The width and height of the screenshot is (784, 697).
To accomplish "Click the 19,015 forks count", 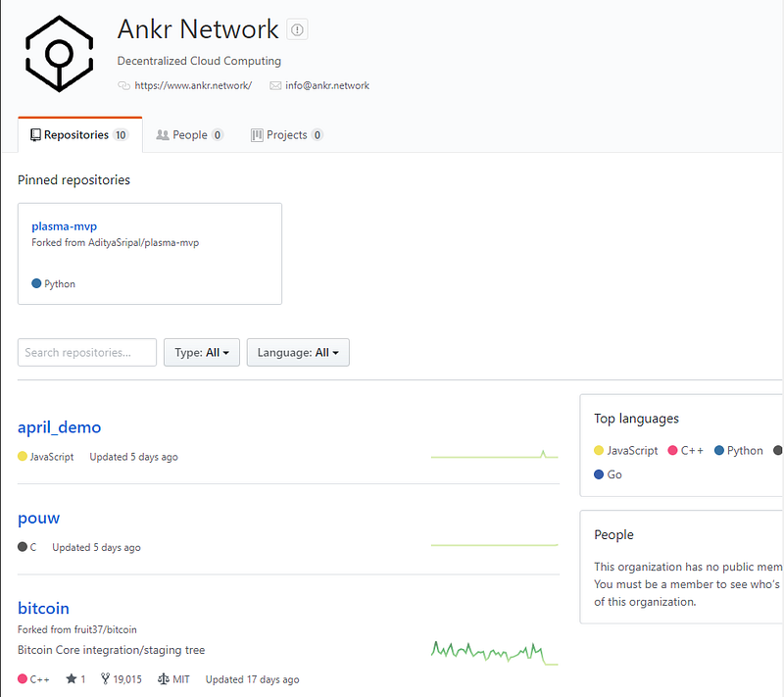I will click(x=127, y=679).
